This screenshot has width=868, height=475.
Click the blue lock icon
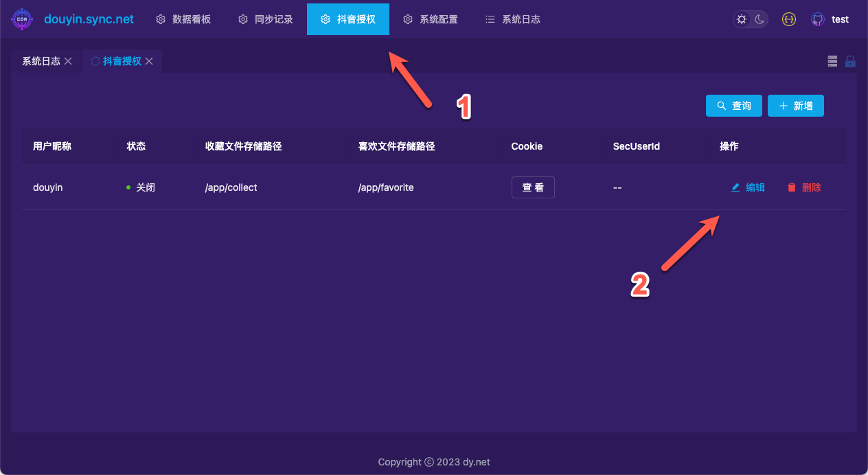tap(850, 61)
